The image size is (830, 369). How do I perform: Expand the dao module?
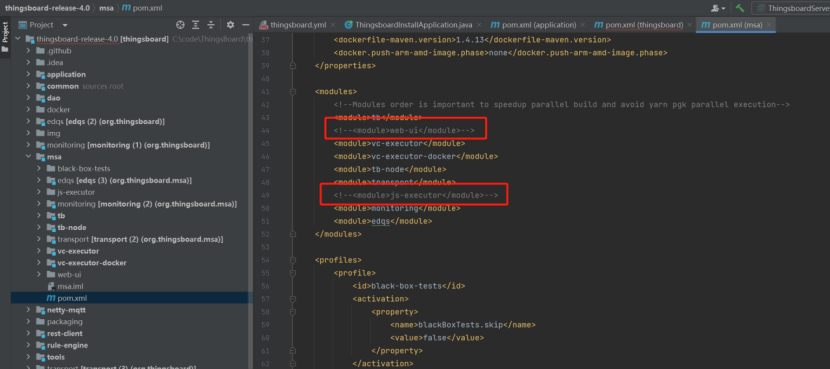(29, 98)
